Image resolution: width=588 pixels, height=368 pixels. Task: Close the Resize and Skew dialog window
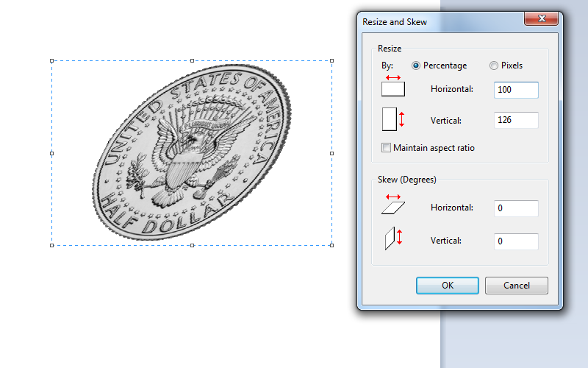click(543, 19)
